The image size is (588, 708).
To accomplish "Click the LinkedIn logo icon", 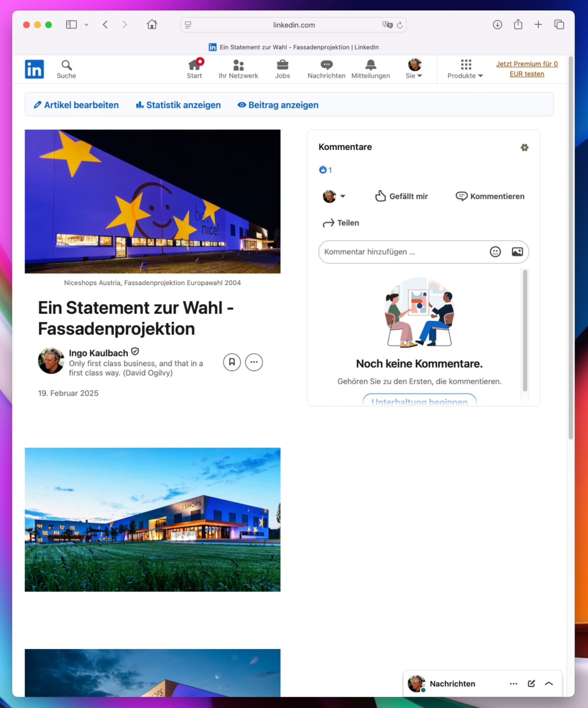I will tap(34, 69).
